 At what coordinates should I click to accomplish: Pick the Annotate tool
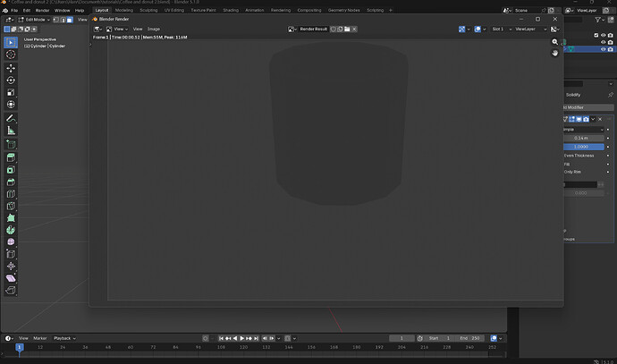11,118
